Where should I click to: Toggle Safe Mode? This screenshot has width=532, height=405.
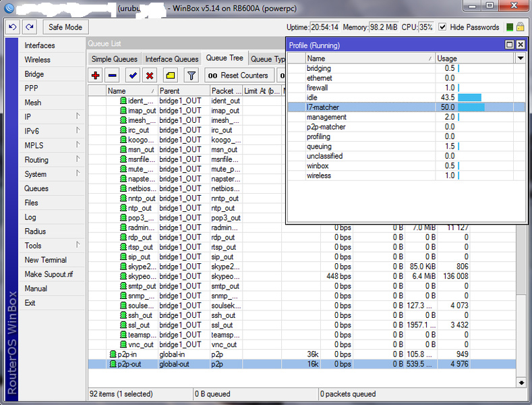pos(65,27)
